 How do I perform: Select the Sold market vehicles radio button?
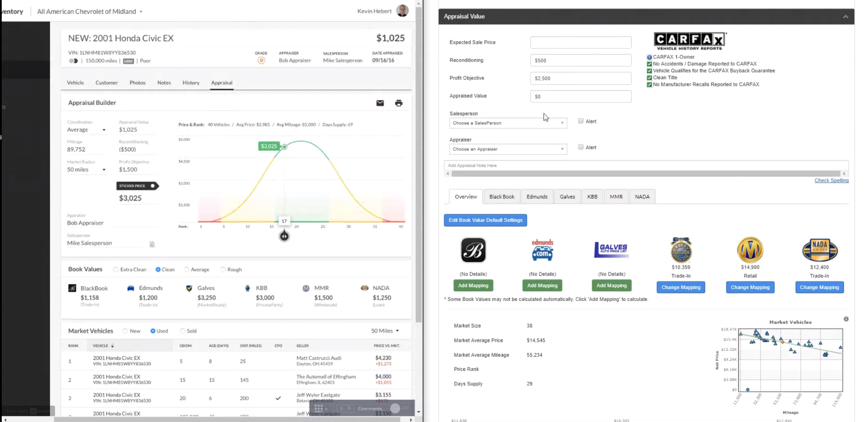[183, 331]
